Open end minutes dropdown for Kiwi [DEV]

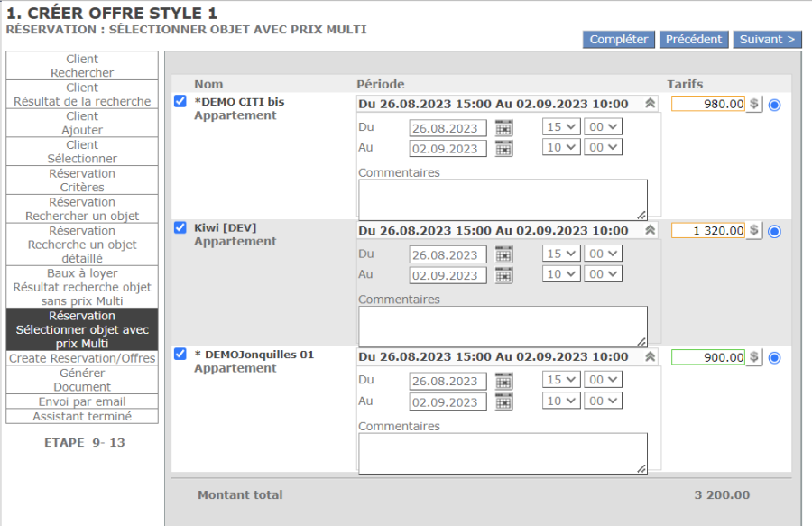point(603,274)
